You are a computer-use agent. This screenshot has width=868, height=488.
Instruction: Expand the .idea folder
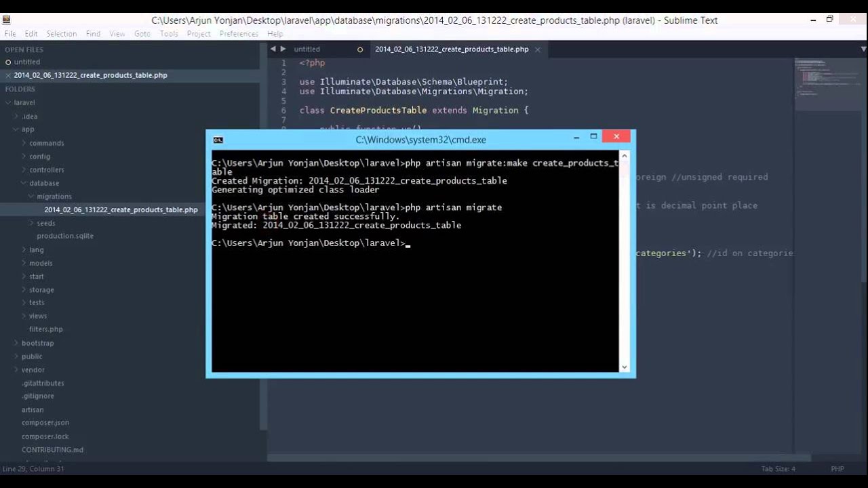tap(16, 117)
